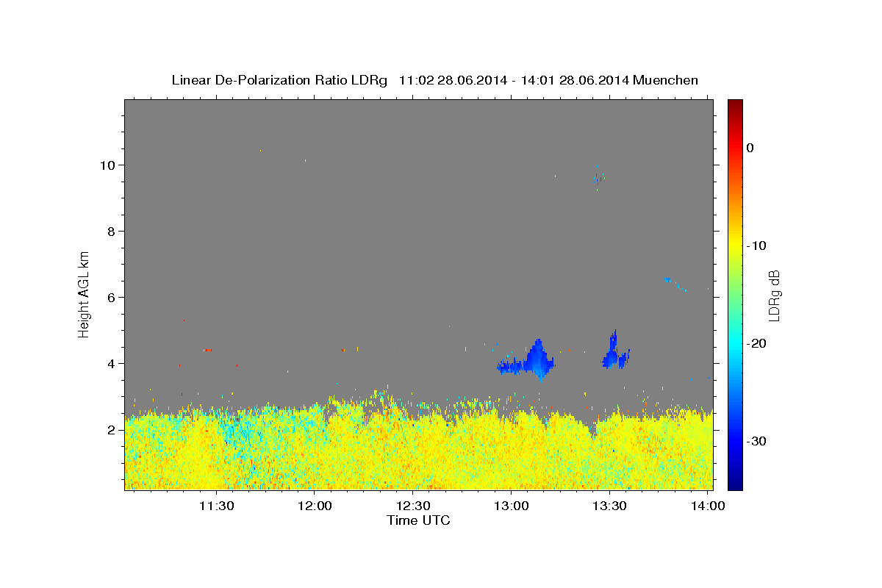Viewport: 882px width, 588px height.
Task: Click the plot title 'Linear De-Polarization Ratio LDRg'
Action: (x=279, y=80)
